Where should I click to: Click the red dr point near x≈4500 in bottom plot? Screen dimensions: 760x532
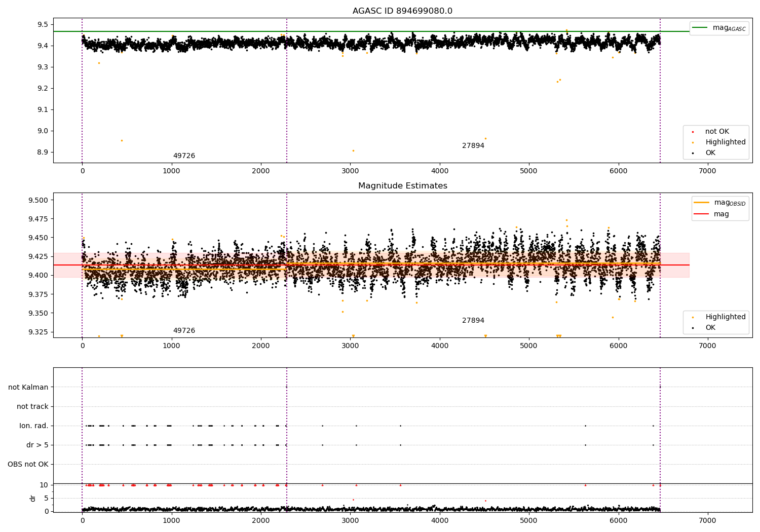coord(485,501)
